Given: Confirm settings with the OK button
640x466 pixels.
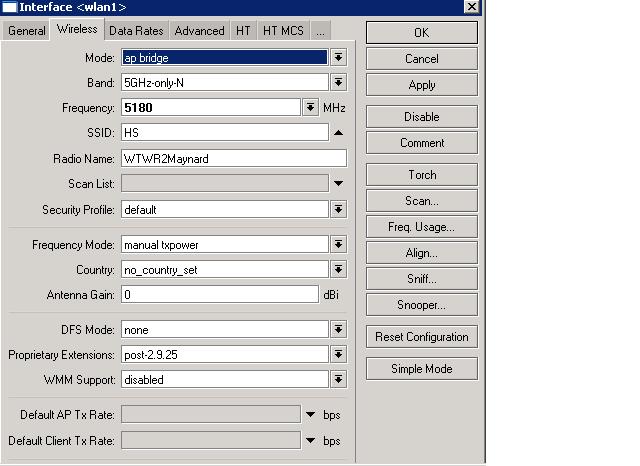Looking at the screenshot, I should (422, 33).
